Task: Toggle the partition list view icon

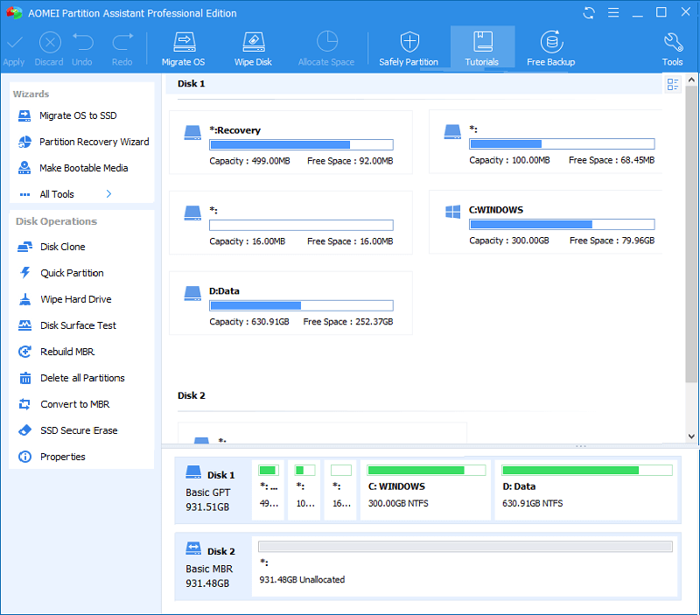Action: point(672,84)
